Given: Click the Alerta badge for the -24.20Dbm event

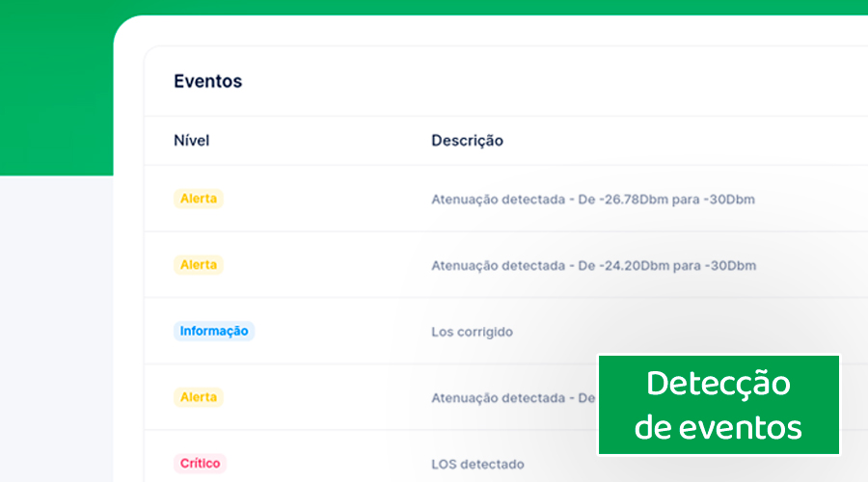Looking at the screenshot, I should [199, 264].
